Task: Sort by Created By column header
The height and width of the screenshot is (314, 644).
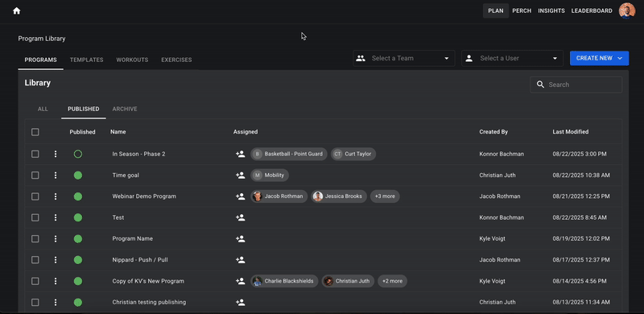Action: pos(493,132)
